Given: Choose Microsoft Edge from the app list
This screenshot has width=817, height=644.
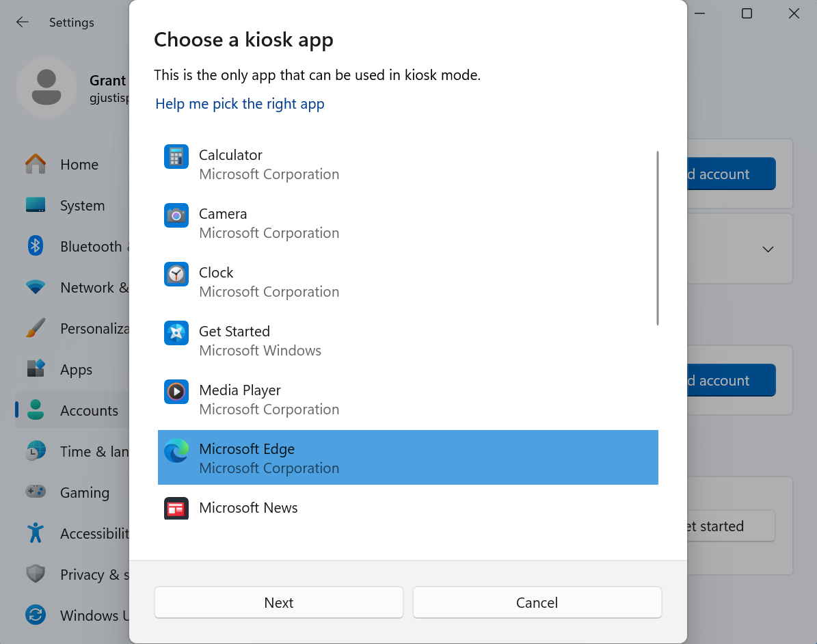Looking at the screenshot, I should (408, 457).
